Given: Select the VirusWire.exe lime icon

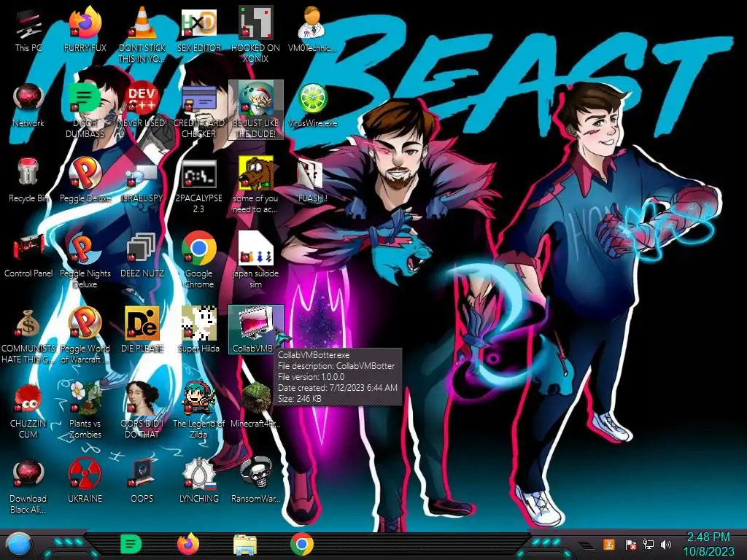Looking at the screenshot, I should tap(312, 106).
